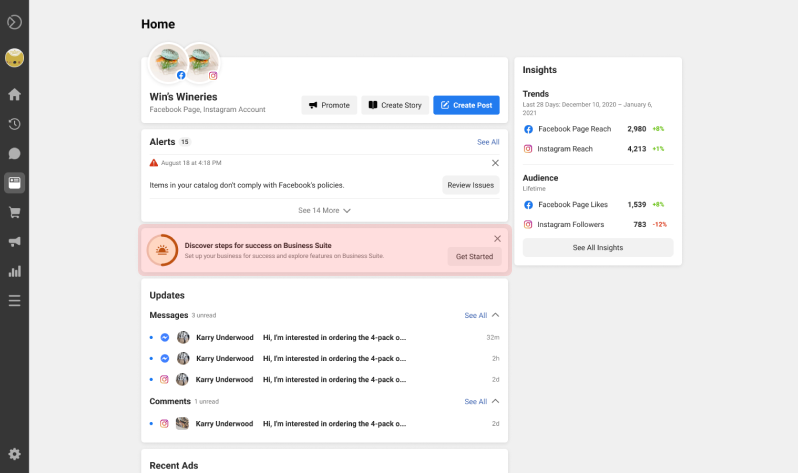Open the megaphone Ads icon in the sidebar
This screenshot has width=798, height=473.
[14, 241]
